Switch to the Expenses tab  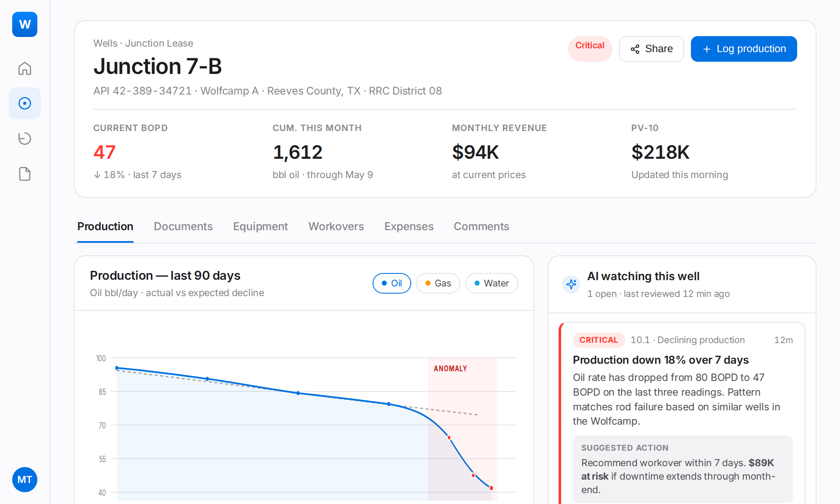coord(409,226)
